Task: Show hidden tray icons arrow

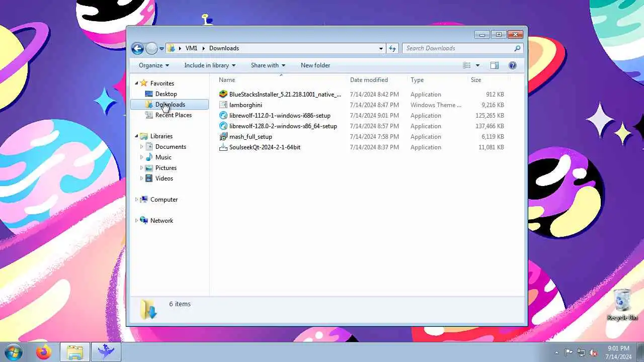Action: point(556,352)
